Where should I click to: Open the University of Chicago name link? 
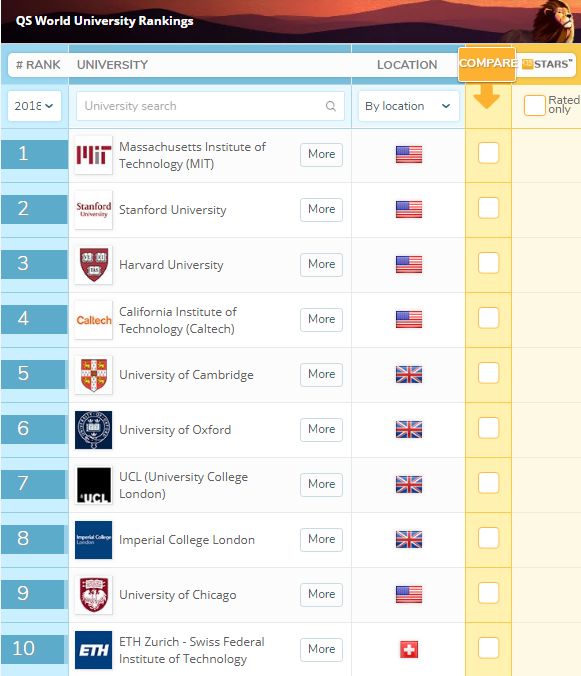click(x=178, y=595)
